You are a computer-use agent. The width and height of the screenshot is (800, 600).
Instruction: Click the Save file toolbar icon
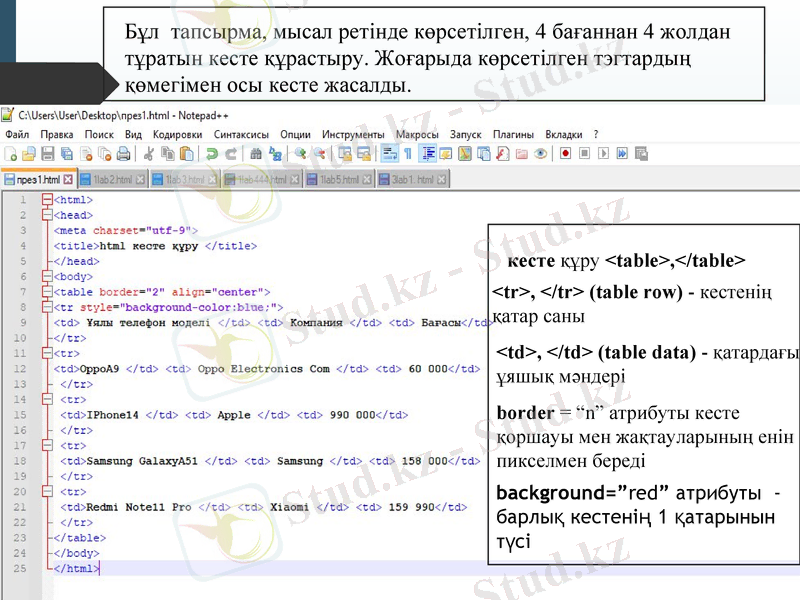(x=47, y=154)
